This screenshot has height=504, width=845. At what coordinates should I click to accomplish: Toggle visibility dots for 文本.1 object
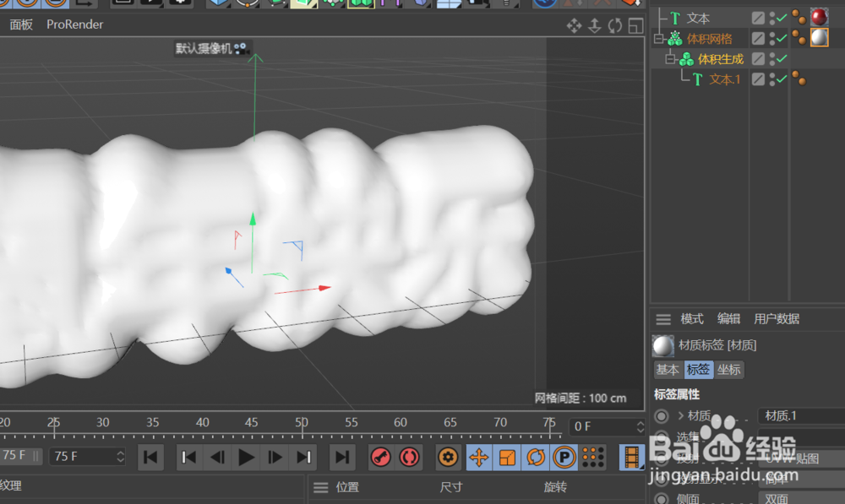[772, 79]
